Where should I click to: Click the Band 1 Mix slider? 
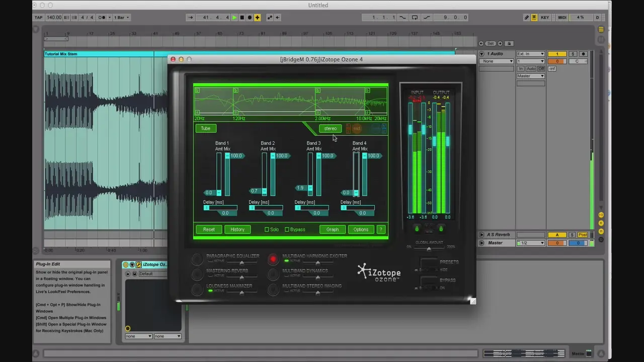click(227, 174)
